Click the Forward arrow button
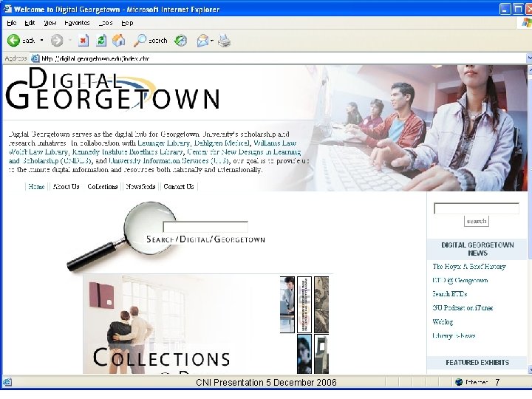The height and width of the screenshot is (399, 532). click(57, 41)
